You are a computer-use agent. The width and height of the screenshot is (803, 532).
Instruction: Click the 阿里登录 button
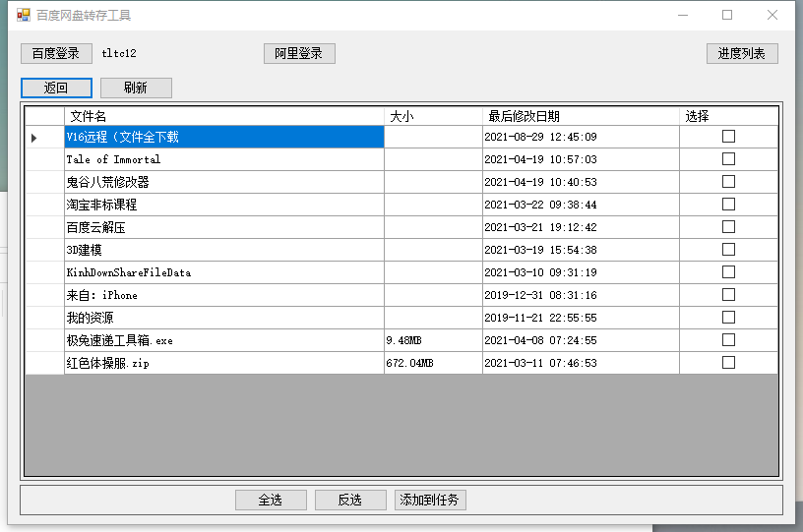pos(299,53)
